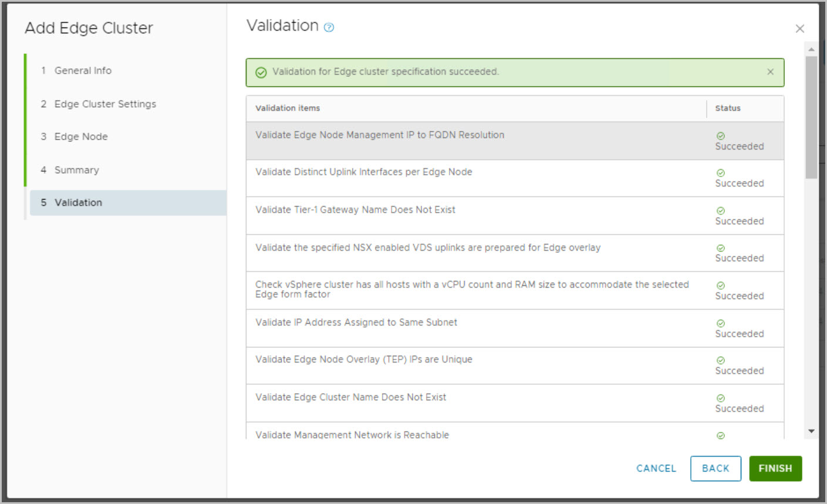Dismiss the green validation succeeded banner
827x504 pixels.
click(770, 72)
